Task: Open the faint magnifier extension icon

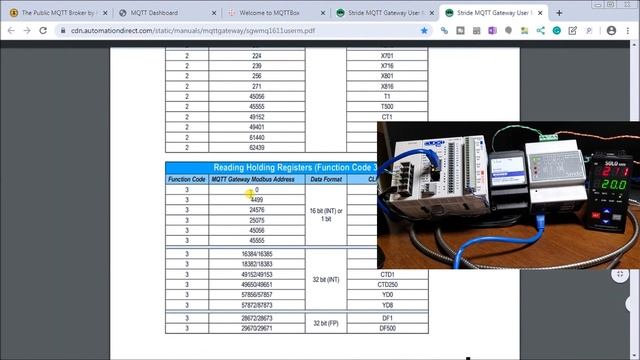Action: pyautogui.click(x=589, y=31)
